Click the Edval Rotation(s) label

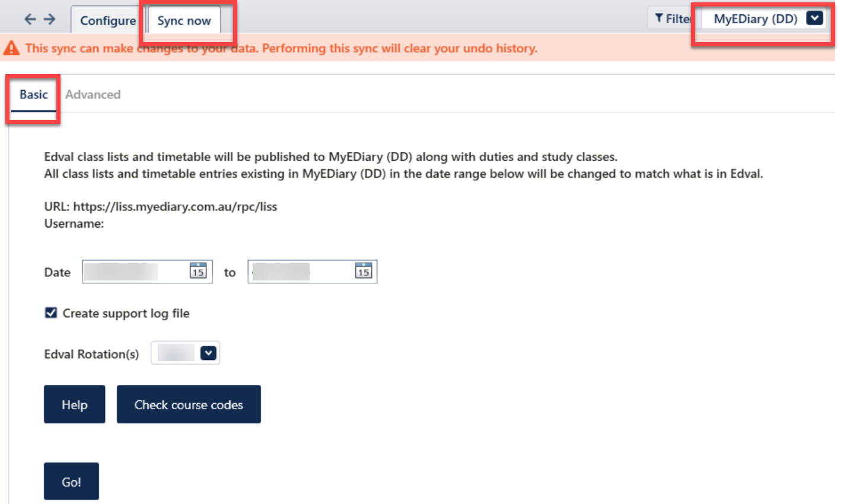[x=92, y=354]
